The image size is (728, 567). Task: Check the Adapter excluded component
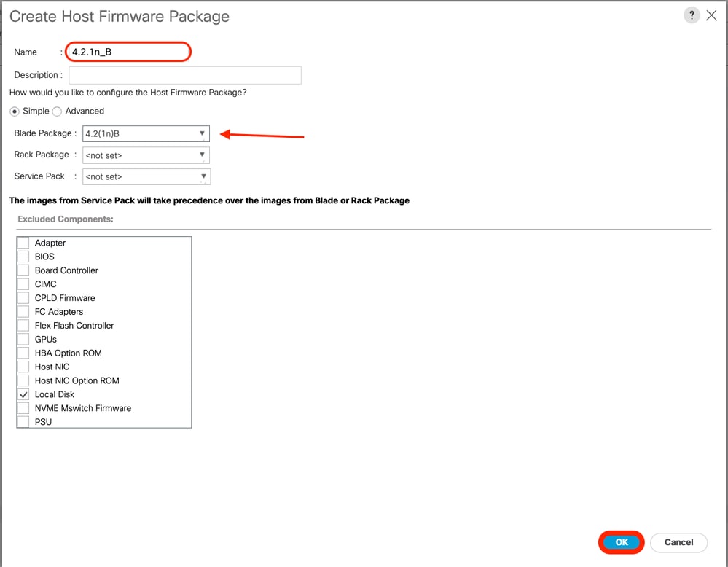point(23,243)
